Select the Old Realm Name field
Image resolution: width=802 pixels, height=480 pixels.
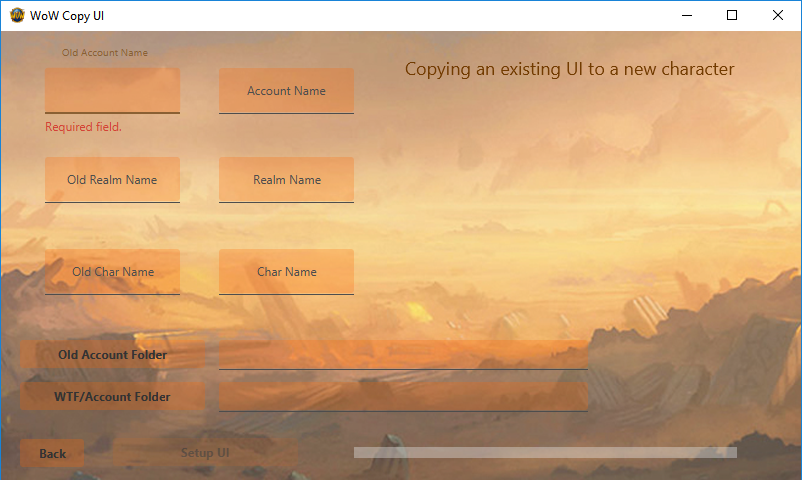[113, 180]
